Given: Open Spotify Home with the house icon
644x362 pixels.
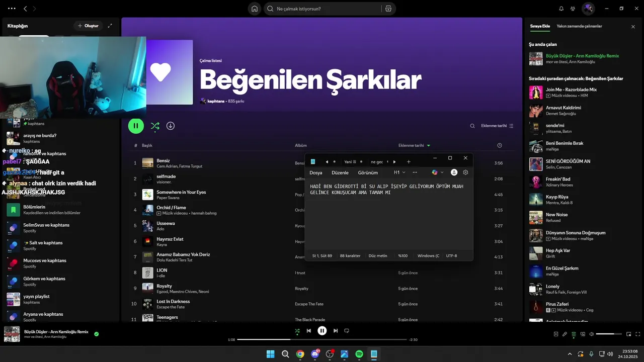Looking at the screenshot, I should pos(255,9).
